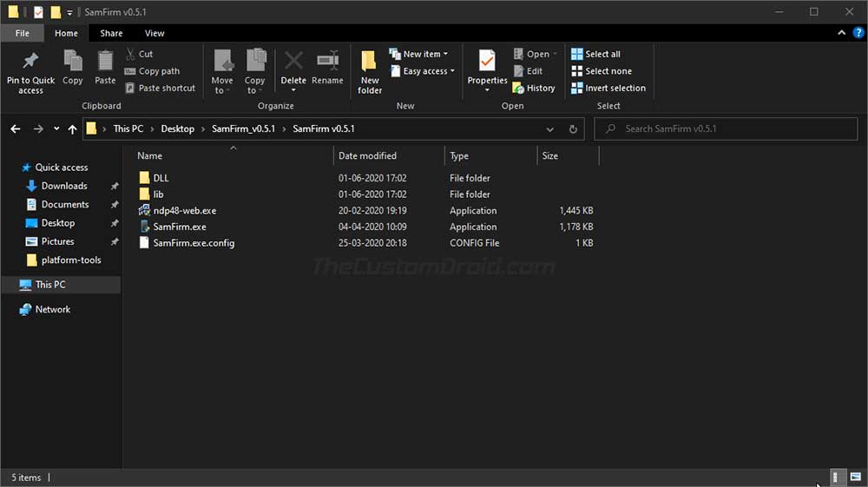This screenshot has width=868, height=487.
Task: Click the Move to icon
Action: [x=222, y=61]
